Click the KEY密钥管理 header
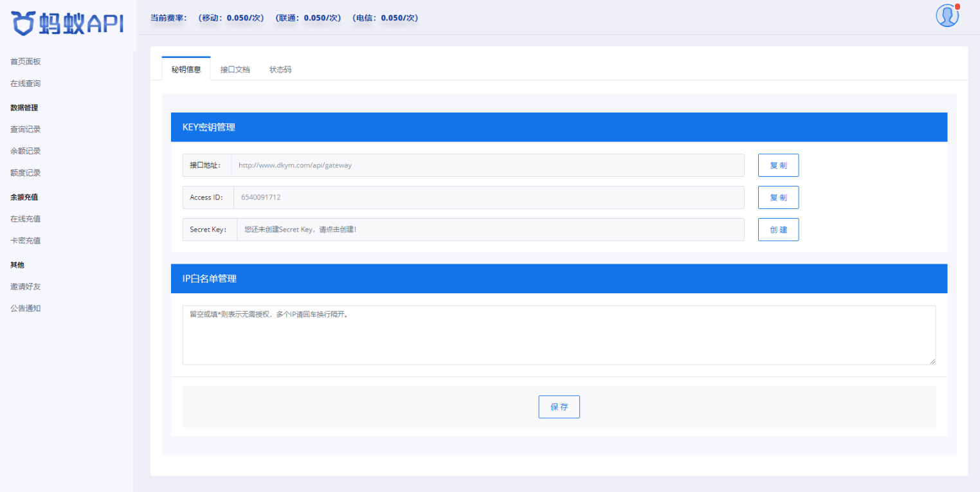Viewport: 980px width, 492px height. [x=559, y=127]
